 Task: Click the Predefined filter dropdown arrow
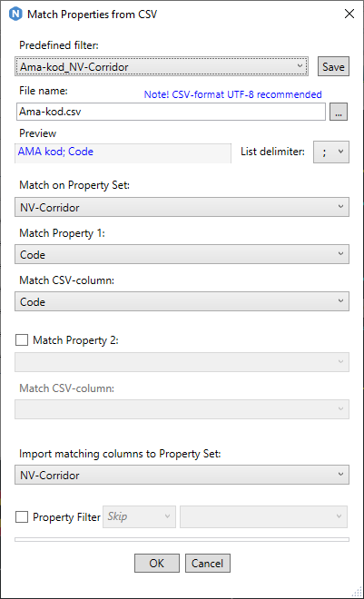tap(300, 66)
